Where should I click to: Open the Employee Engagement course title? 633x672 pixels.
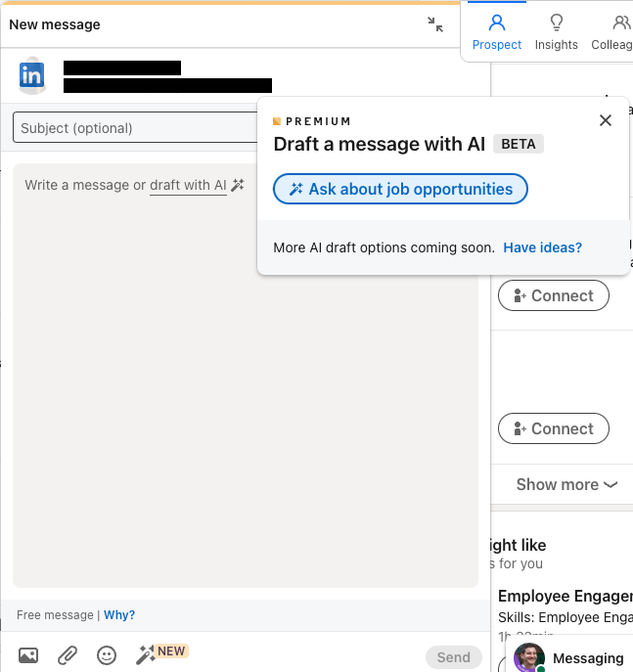pos(565,596)
